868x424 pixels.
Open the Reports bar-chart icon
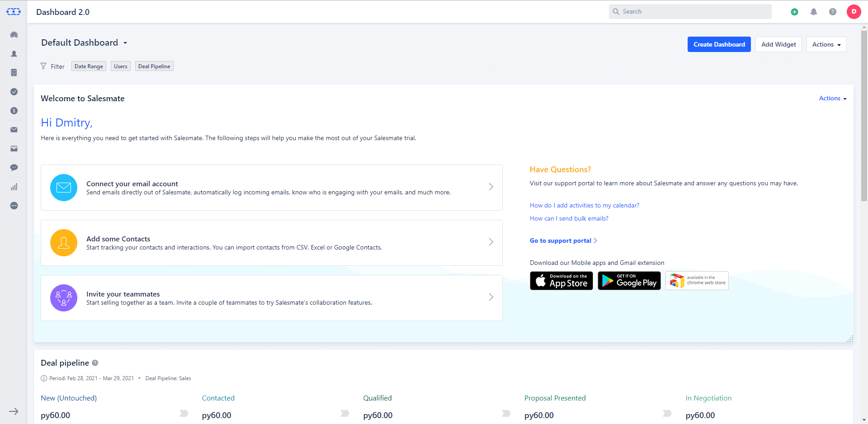(14, 187)
